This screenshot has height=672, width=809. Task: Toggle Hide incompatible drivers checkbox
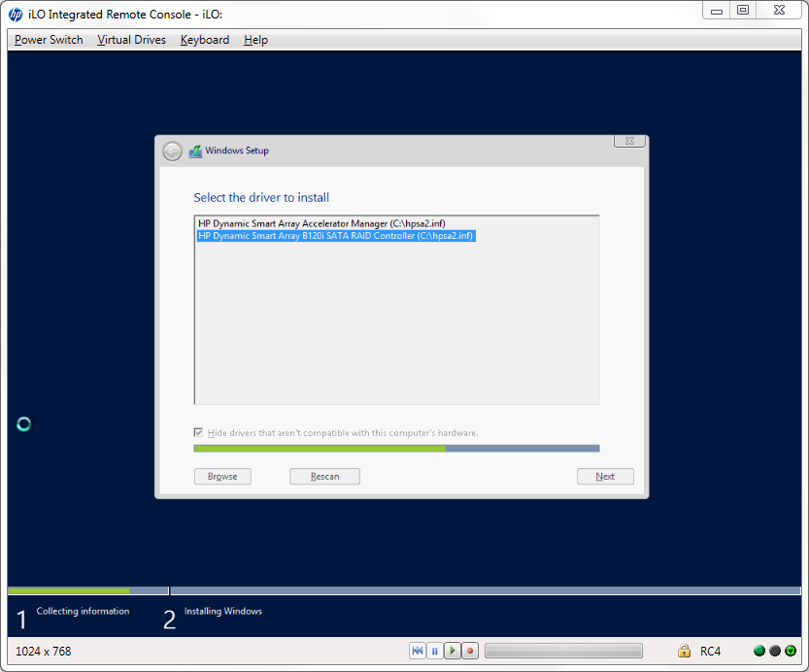coord(199,433)
